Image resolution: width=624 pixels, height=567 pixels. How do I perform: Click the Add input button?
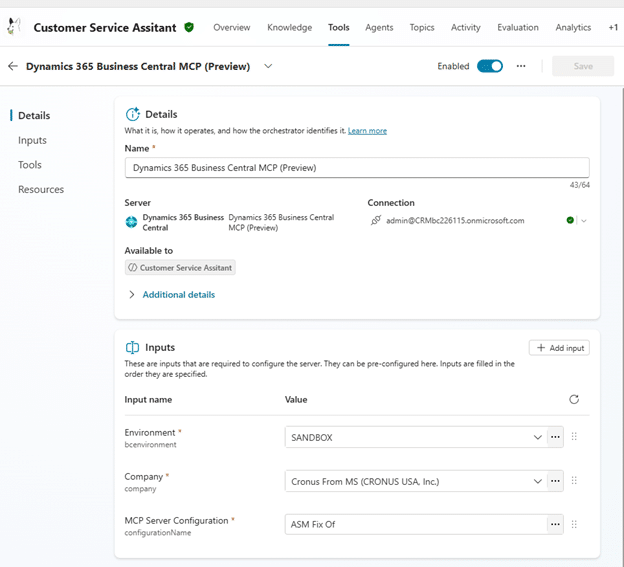pyautogui.click(x=559, y=348)
